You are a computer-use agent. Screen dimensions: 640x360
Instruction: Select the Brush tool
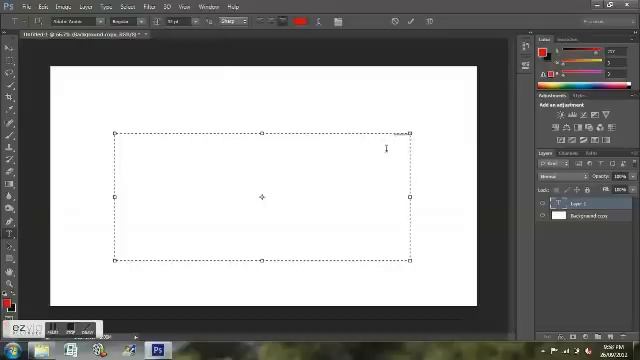click(x=9, y=135)
